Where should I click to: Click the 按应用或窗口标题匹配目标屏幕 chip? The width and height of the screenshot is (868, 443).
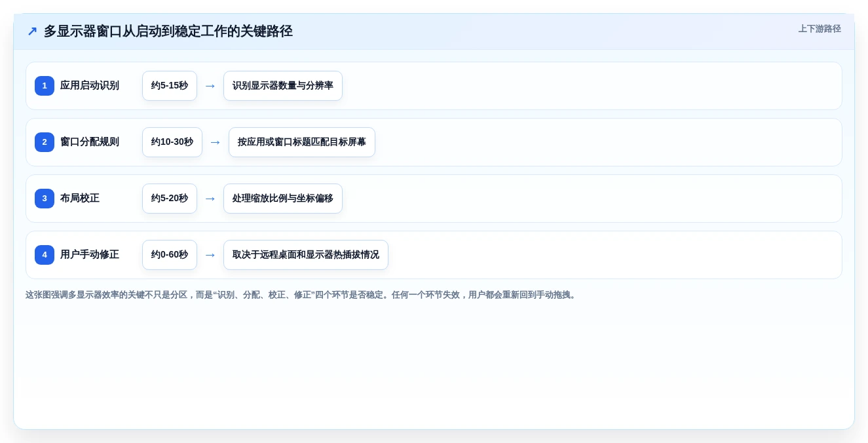coord(302,142)
